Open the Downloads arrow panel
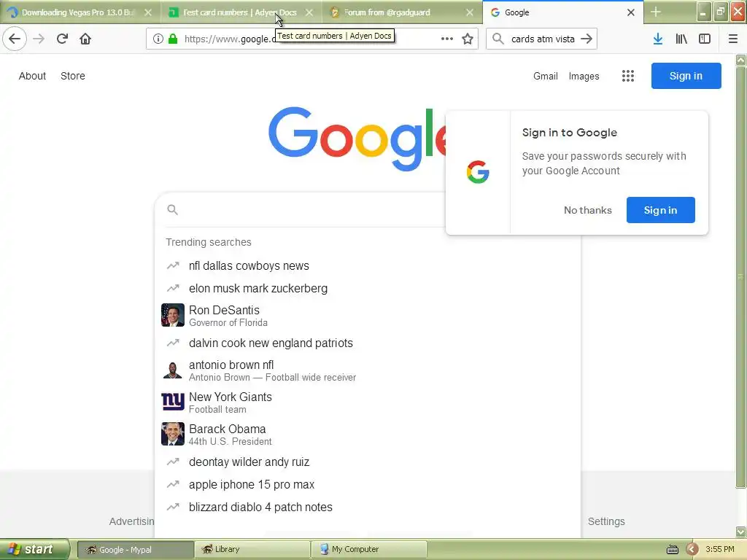Image resolution: width=747 pixels, height=560 pixels. pos(658,39)
